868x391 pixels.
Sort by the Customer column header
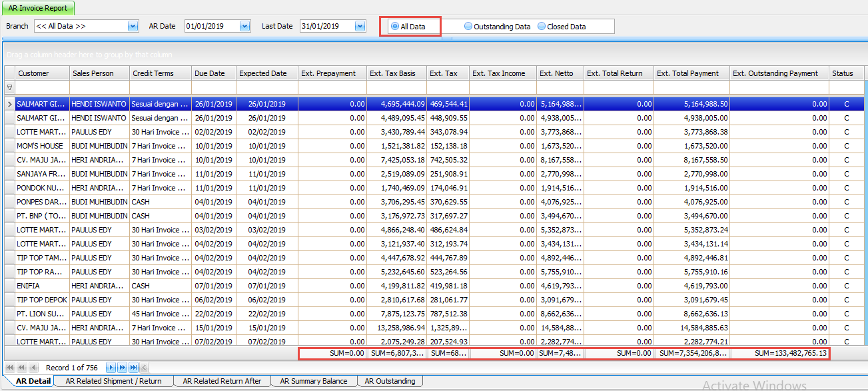click(x=43, y=73)
